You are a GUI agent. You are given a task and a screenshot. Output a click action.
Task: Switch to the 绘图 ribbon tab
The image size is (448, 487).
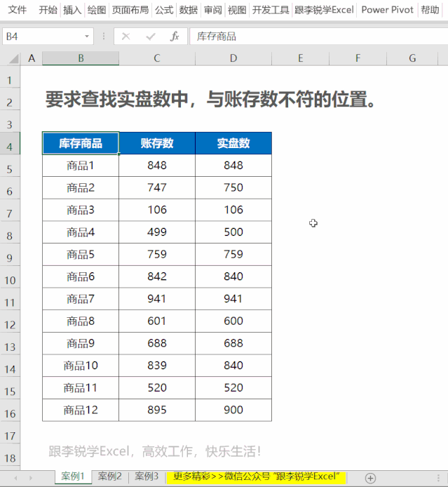(x=97, y=10)
